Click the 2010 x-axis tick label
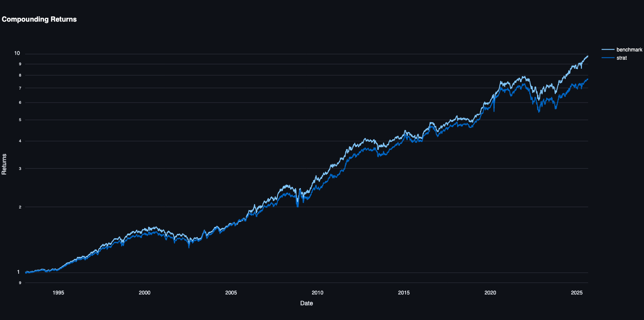This screenshot has width=644, height=320. (317, 293)
